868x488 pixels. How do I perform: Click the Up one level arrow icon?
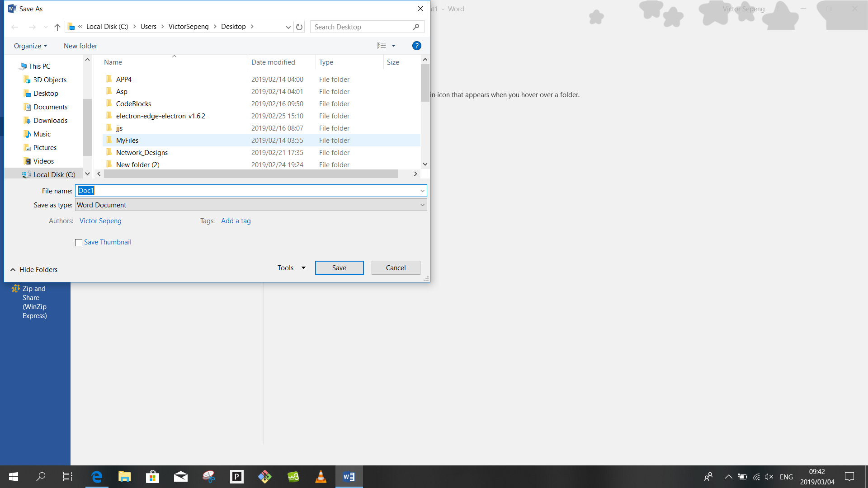(x=57, y=27)
